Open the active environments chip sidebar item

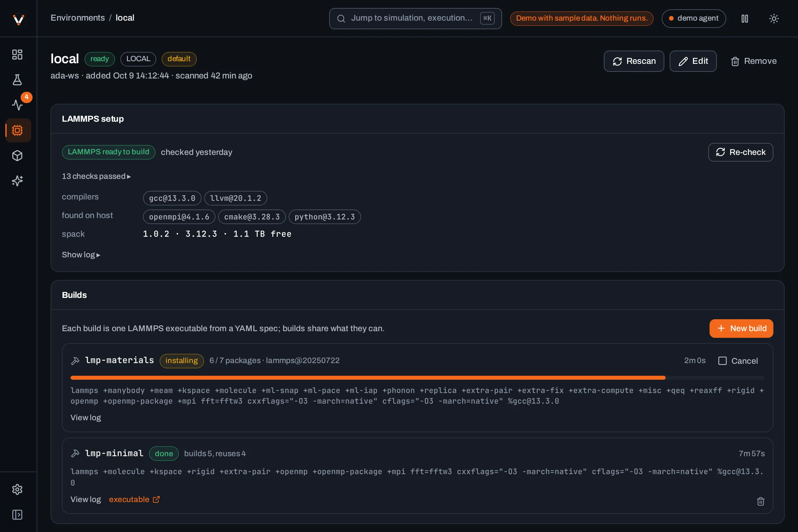click(x=17, y=130)
